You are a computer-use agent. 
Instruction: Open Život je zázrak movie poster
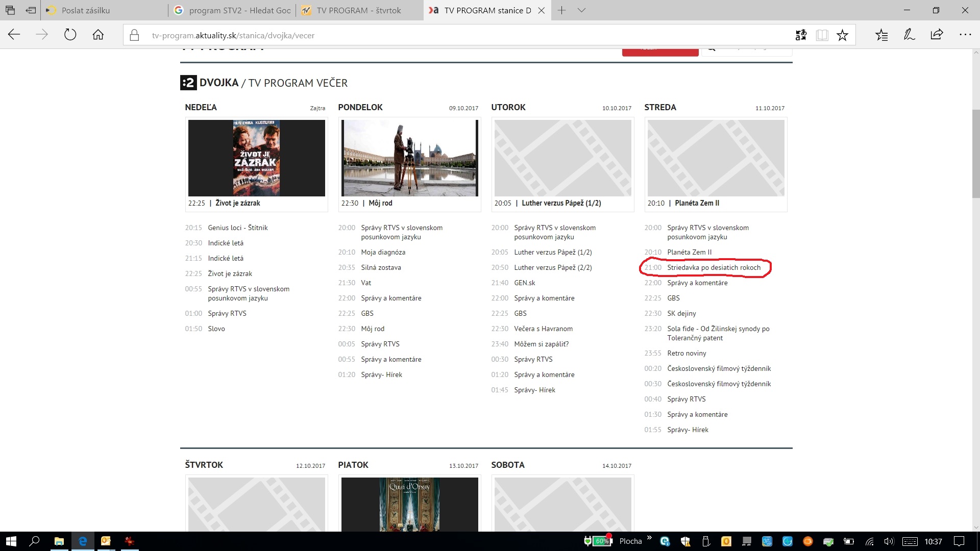click(x=256, y=158)
